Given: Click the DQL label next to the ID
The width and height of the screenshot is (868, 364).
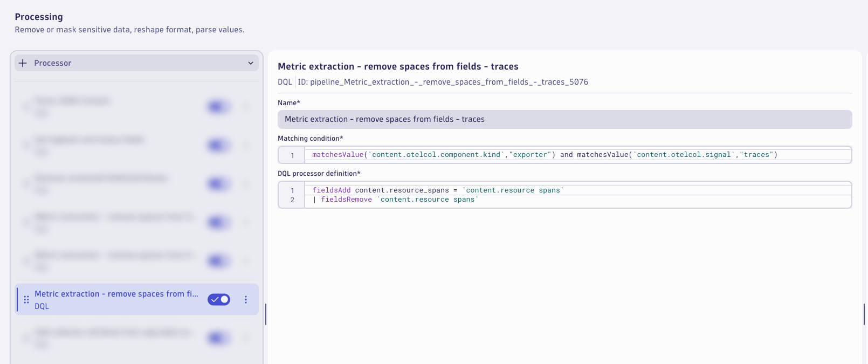Looking at the screenshot, I should [285, 82].
